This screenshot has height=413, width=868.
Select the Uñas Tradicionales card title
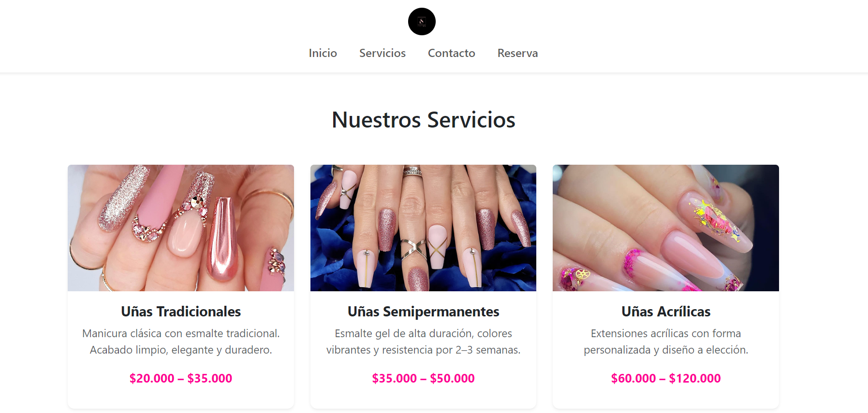click(181, 312)
